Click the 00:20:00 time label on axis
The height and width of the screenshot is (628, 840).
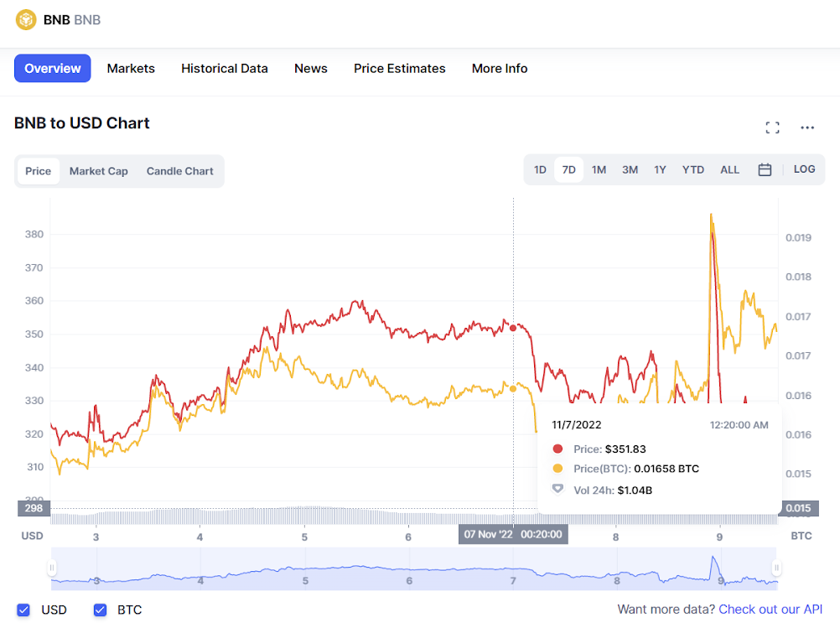click(x=541, y=534)
